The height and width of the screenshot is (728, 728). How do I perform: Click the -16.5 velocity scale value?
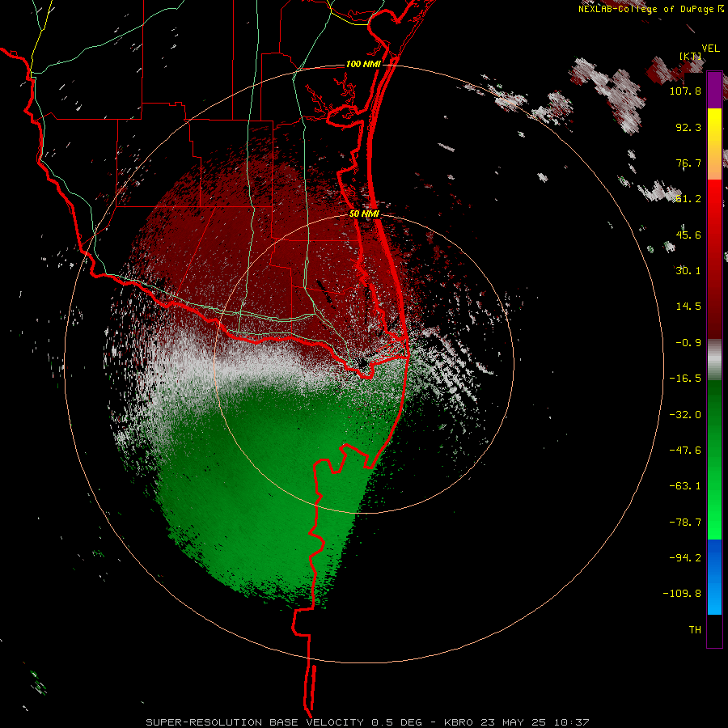coord(685,379)
